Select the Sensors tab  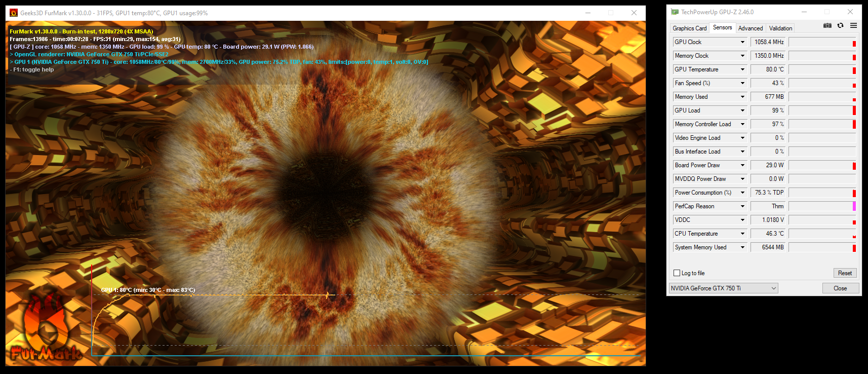(x=722, y=27)
